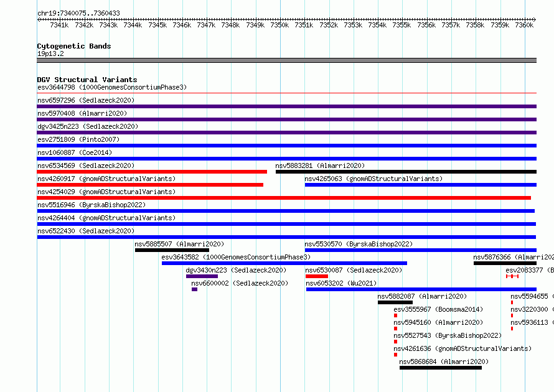Click nsv6534569 Sedlazeck2020 label

pos(86,166)
